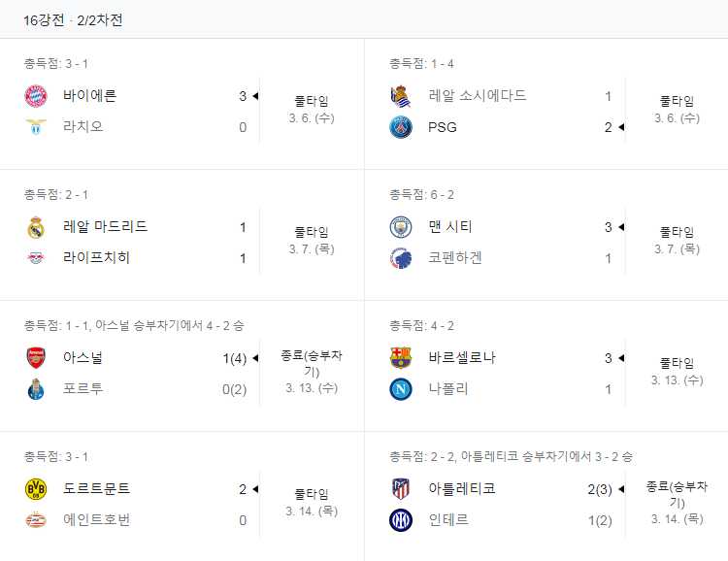This screenshot has height=561, width=728.
Task: Open the 에인트호번 team name link
Action: (x=96, y=520)
